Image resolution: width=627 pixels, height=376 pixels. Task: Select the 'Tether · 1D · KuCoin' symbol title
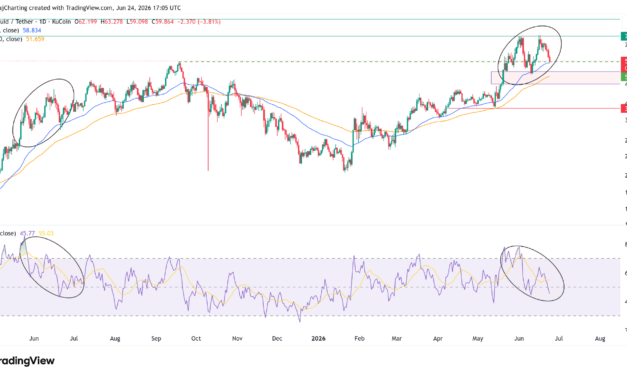point(42,22)
